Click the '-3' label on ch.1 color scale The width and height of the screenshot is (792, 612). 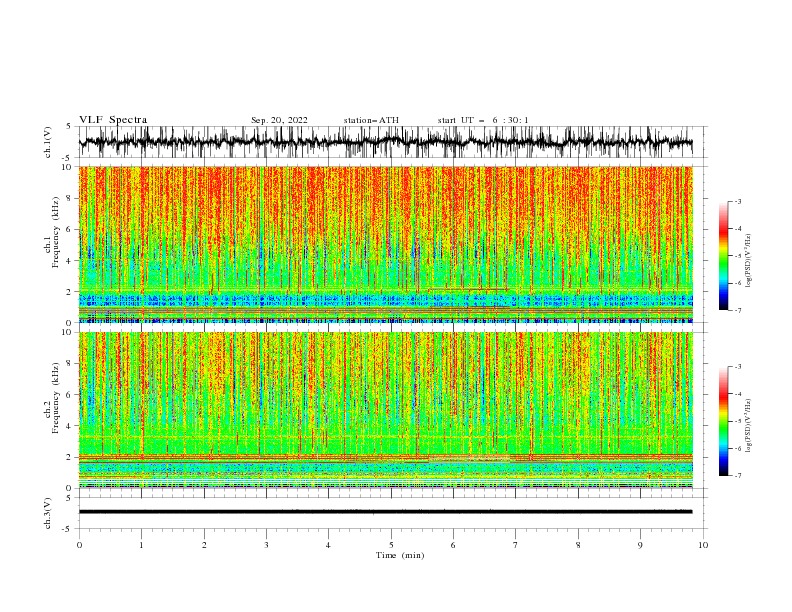click(x=737, y=201)
